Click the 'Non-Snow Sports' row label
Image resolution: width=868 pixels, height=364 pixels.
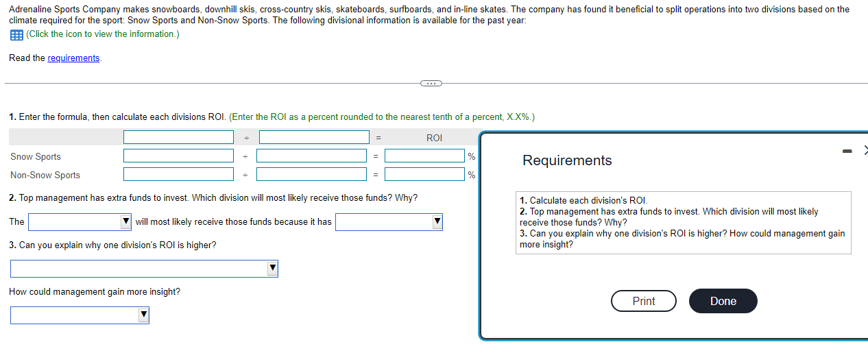click(45, 175)
